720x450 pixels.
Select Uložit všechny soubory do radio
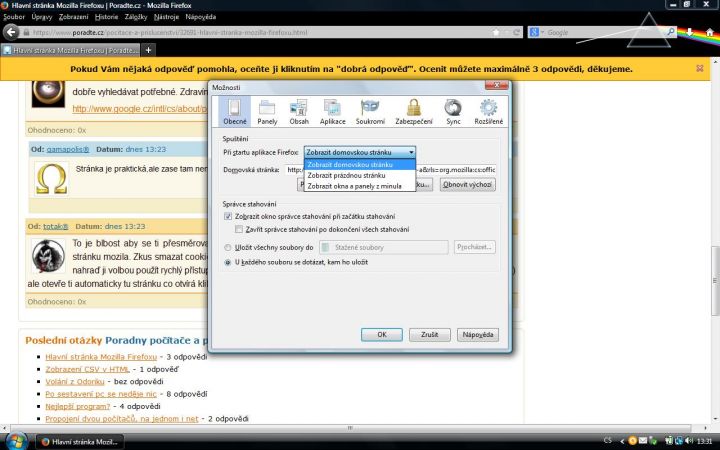[227, 248]
